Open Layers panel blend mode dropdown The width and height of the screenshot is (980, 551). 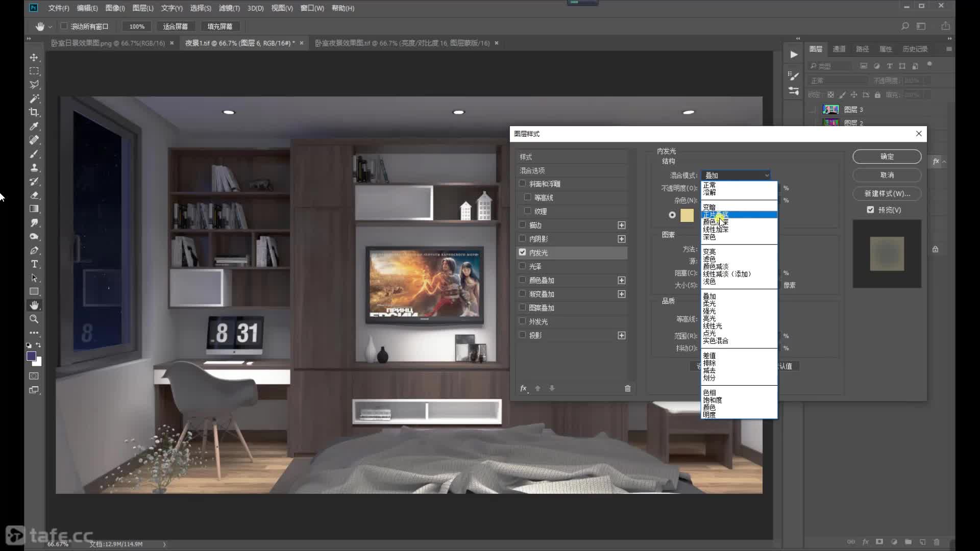point(839,81)
